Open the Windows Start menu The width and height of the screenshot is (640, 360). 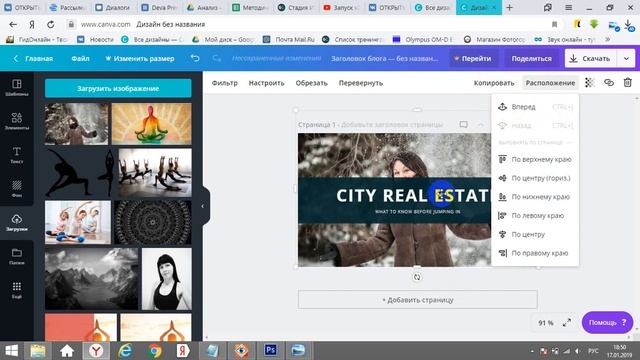11,351
